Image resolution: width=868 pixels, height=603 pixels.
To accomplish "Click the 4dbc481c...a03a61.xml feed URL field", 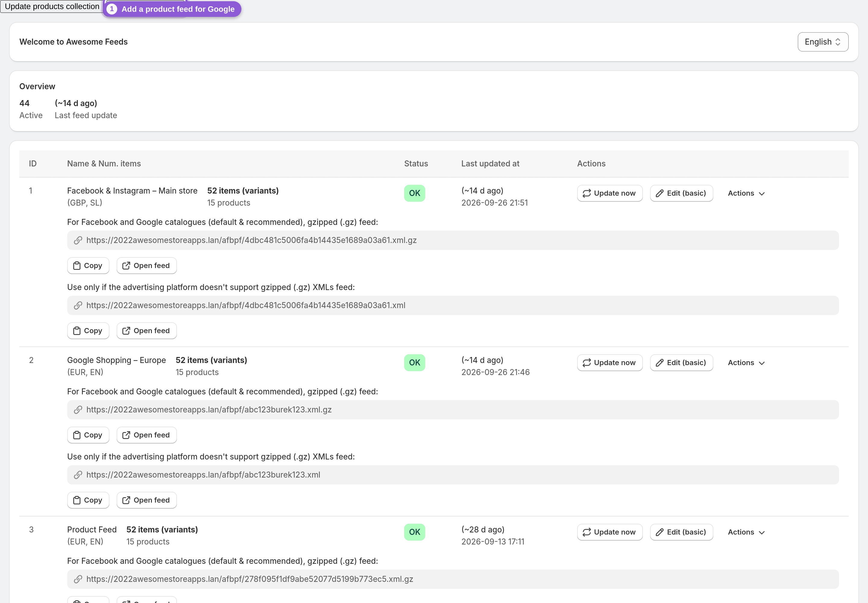I will click(x=453, y=305).
